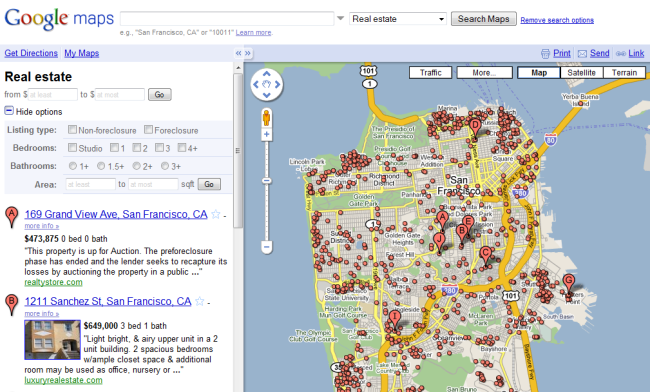Zoom in with the plus button
This screenshot has width=650, height=392.
click(x=267, y=134)
